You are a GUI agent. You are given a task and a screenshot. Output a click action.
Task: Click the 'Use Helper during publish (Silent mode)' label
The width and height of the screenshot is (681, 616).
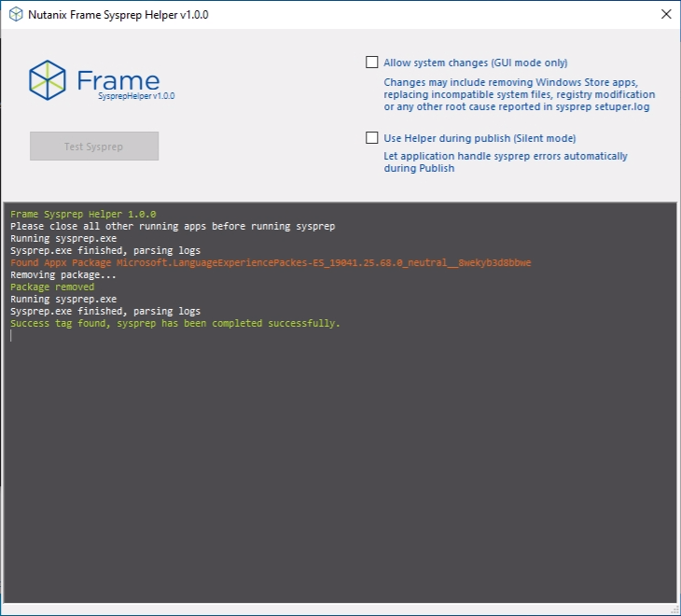(479, 138)
